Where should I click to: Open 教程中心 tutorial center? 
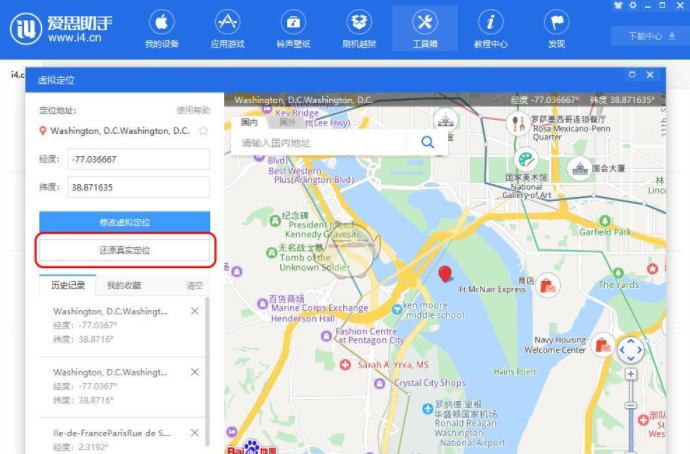pyautogui.click(x=490, y=29)
